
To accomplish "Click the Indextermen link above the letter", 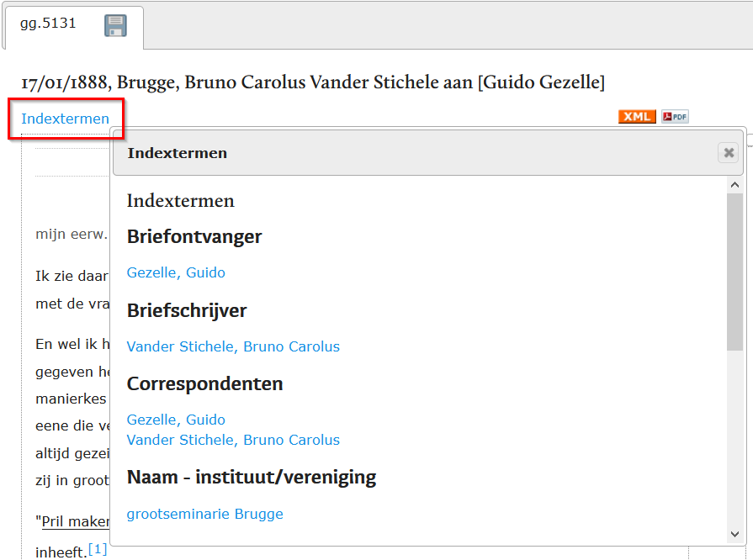I will (x=66, y=119).
